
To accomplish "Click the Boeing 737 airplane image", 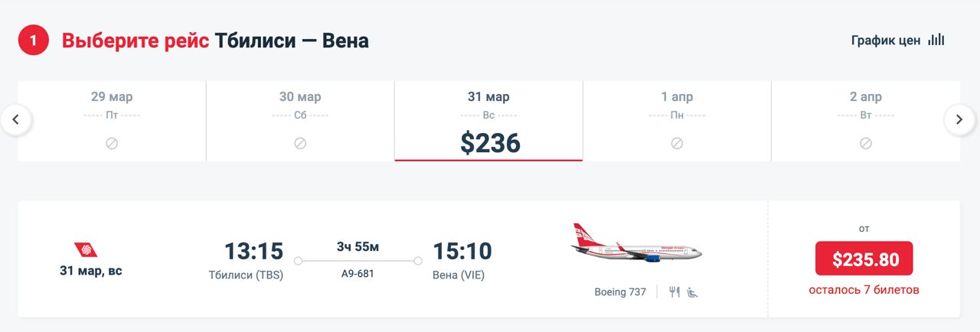I will click(637, 244).
